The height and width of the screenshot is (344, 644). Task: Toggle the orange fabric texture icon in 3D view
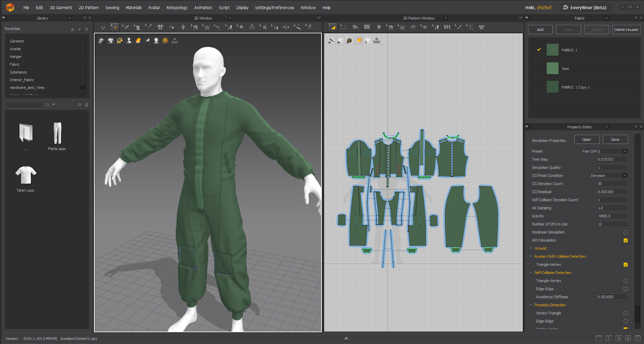[138, 40]
